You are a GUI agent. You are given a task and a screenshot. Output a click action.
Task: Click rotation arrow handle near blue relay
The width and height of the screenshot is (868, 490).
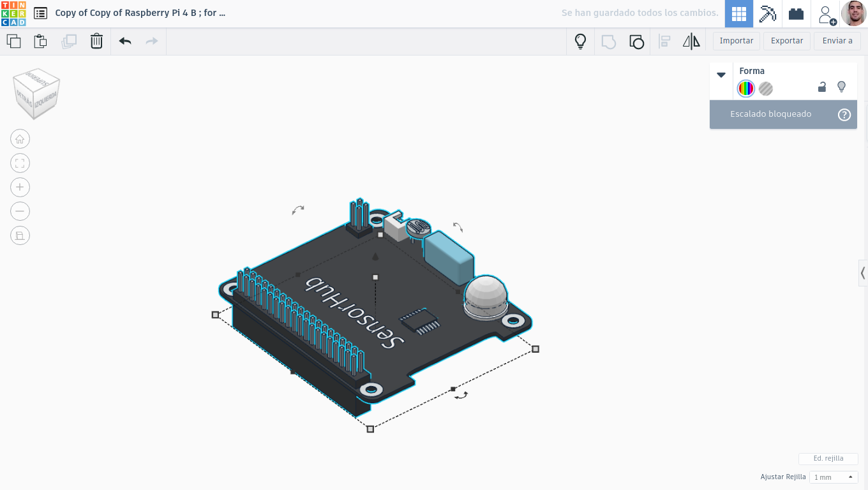458,227
